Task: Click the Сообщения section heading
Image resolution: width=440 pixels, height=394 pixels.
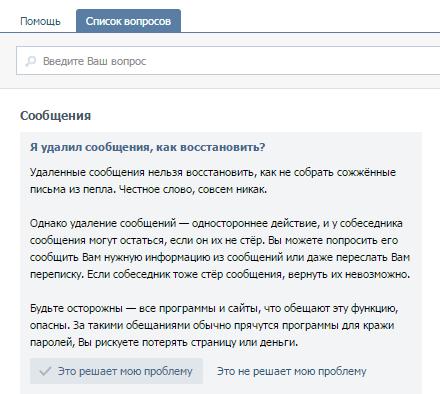Action: 55,116
